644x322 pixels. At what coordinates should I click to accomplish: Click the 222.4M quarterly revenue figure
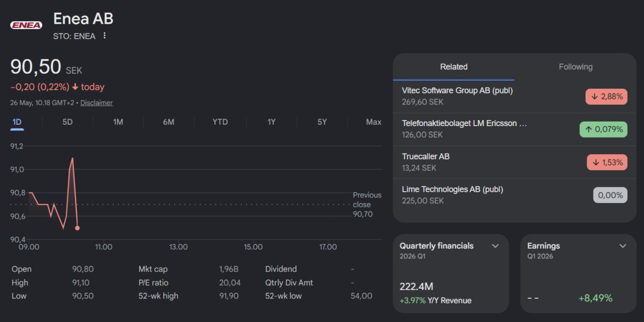[416, 286]
